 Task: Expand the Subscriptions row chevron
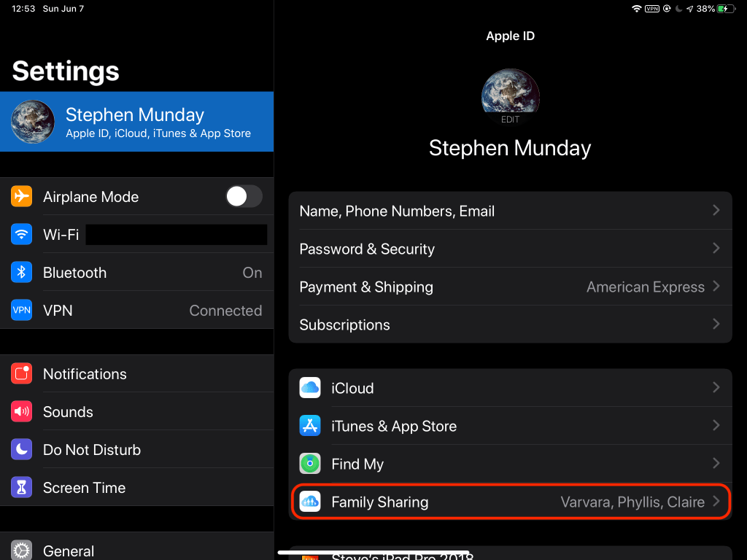716,324
